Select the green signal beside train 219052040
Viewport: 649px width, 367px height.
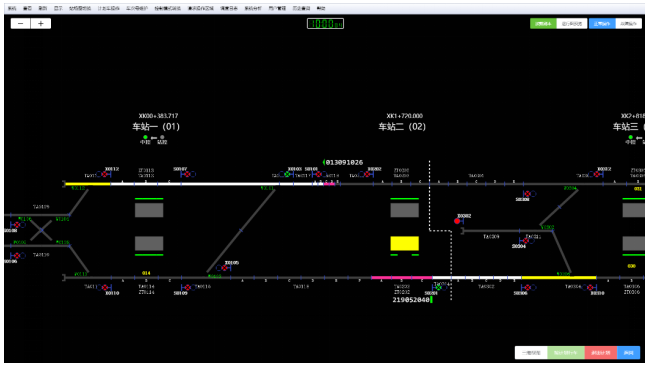(438, 287)
